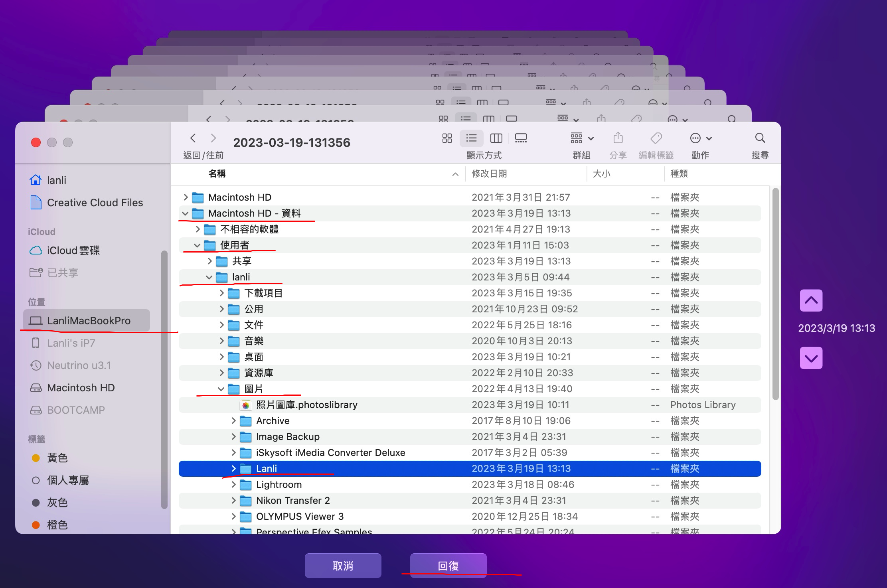Click the Edit Tags icon
The width and height of the screenshot is (887, 588).
tap(656, 138)
